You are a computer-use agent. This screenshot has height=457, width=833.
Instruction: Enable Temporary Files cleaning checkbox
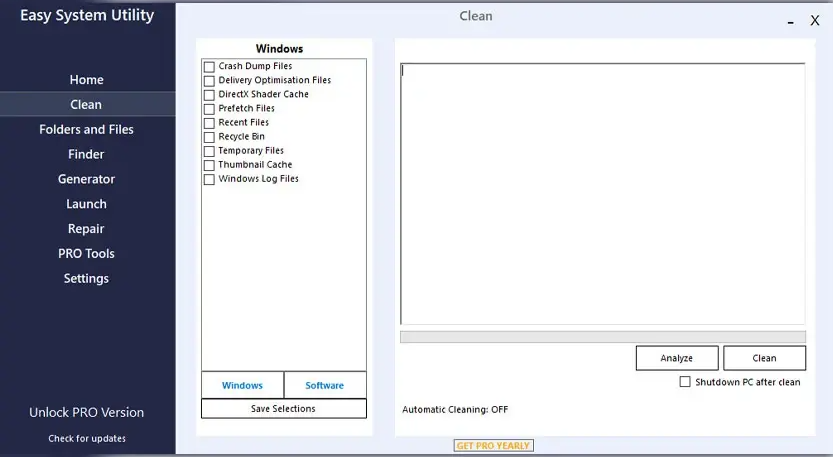click(209, 151)
